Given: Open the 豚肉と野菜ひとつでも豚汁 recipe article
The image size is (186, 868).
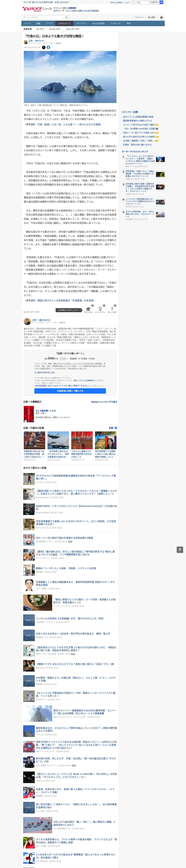Looking at the screenshot, I should 84,601.
